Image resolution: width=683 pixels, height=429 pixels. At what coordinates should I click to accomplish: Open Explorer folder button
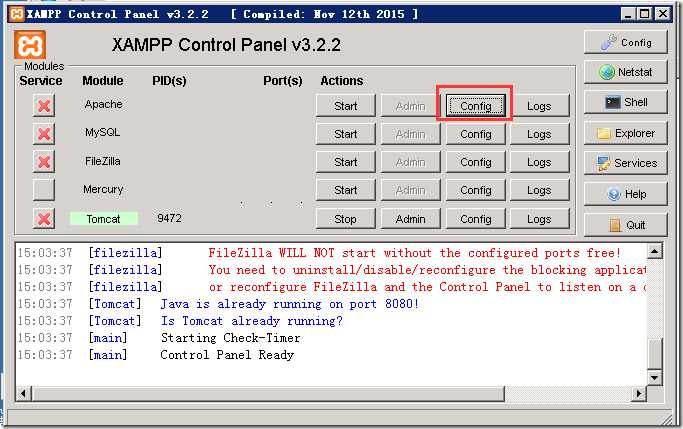[x=626, y=133]
